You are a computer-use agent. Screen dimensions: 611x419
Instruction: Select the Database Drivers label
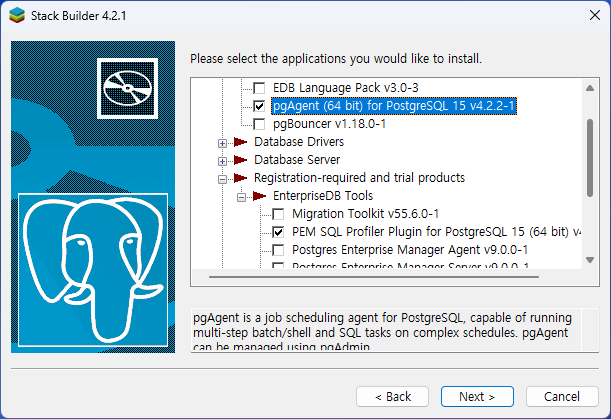click(x=299, y=142)
